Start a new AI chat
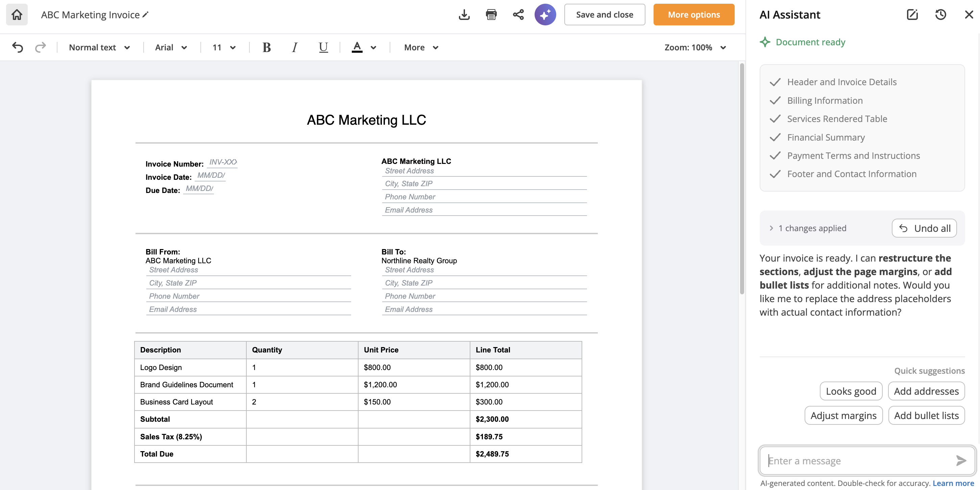Screen dimensions: 980x490 tap(912, 15)
